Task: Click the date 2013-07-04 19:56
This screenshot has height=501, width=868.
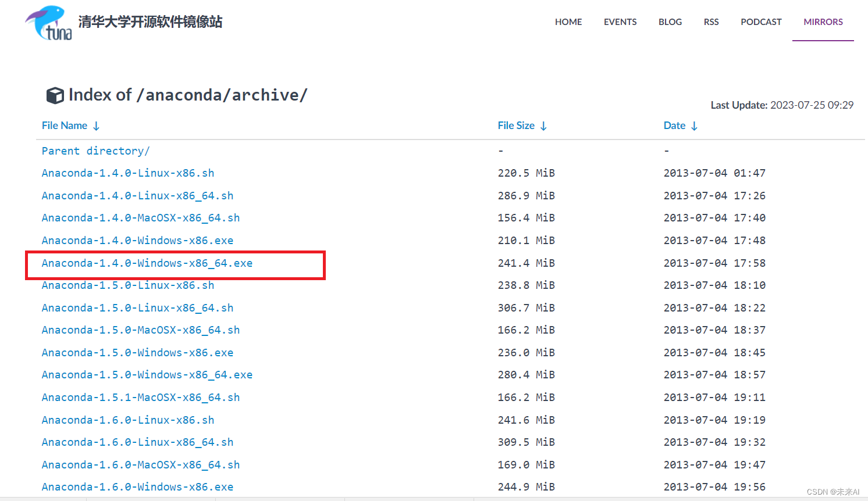Action: (714, 487)
